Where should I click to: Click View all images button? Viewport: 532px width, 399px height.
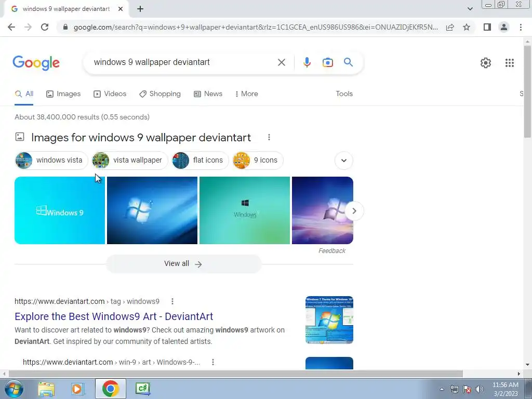click(183, 263)
